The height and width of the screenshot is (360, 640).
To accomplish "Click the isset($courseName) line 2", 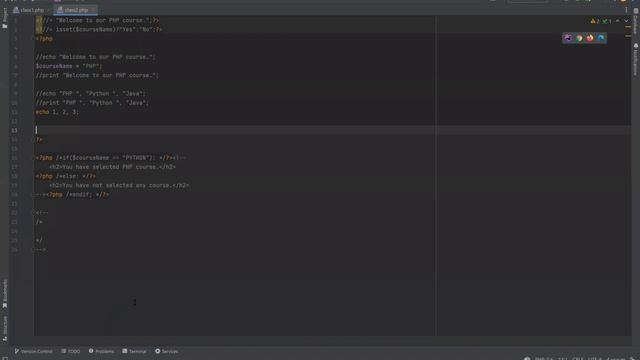I will pyautogui.click(x=99, y=29).
